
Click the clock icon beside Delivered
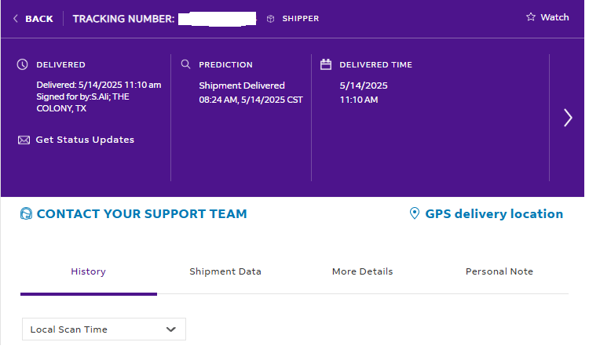(23, 64)
